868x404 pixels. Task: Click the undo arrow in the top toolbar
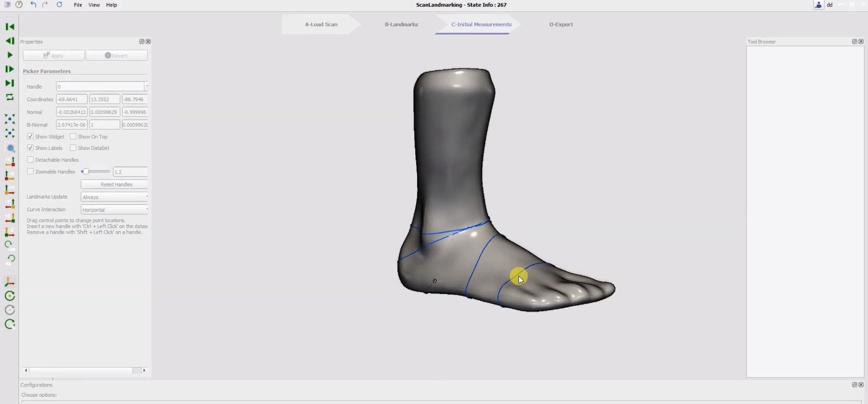33,4
